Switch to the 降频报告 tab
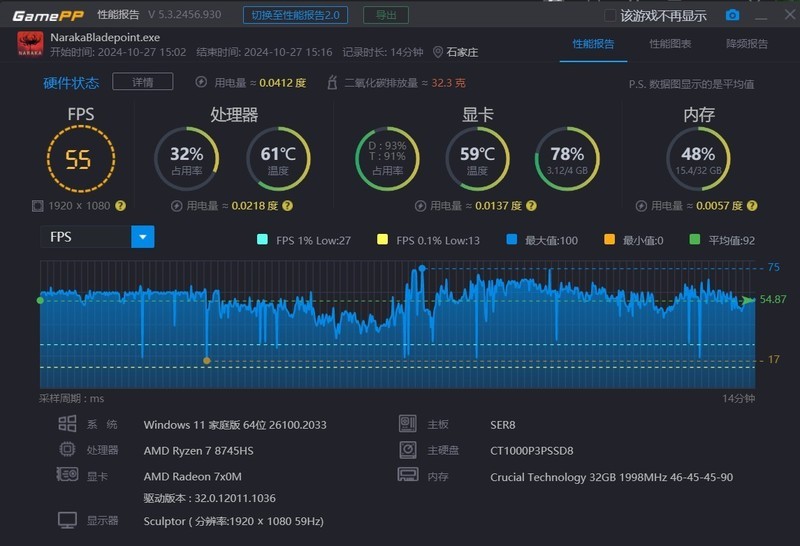Image resolution: width=800 pixels, height=546 pixels. (747, 44)
